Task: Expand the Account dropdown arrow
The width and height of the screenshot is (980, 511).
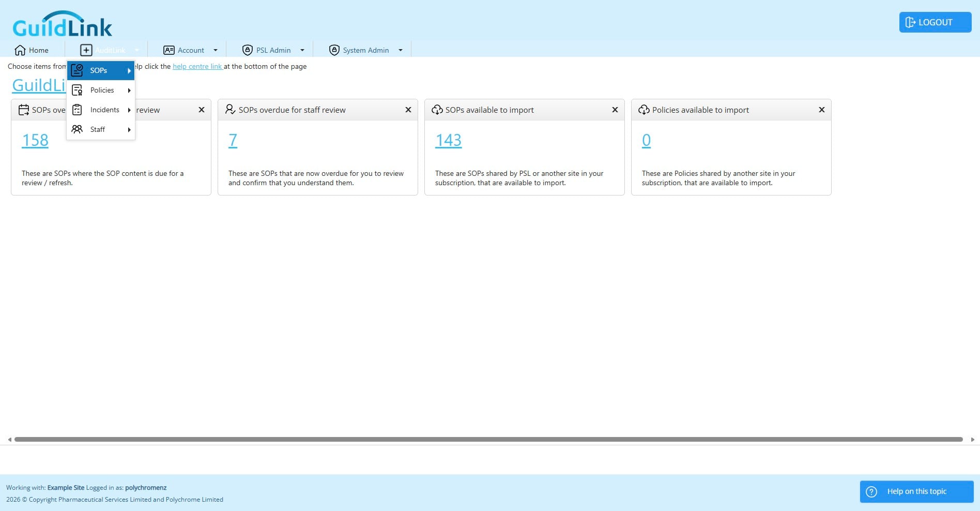Action: (216, 50)
